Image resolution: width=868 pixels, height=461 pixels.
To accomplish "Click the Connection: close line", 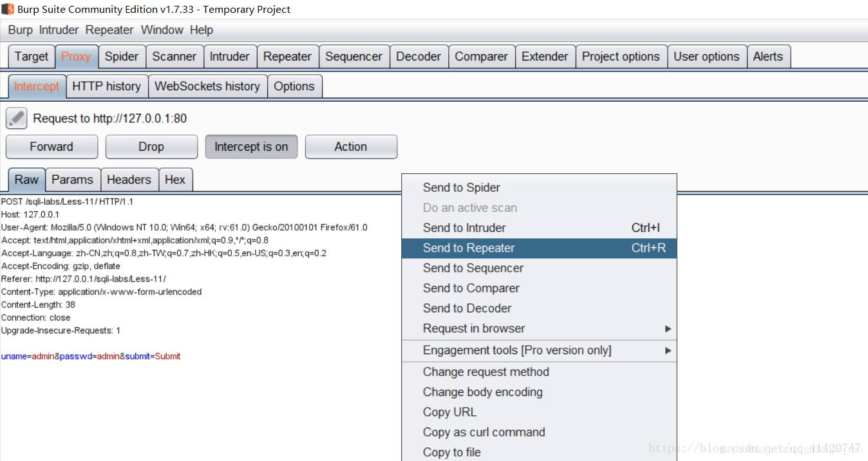I will [x=36, y=317].
